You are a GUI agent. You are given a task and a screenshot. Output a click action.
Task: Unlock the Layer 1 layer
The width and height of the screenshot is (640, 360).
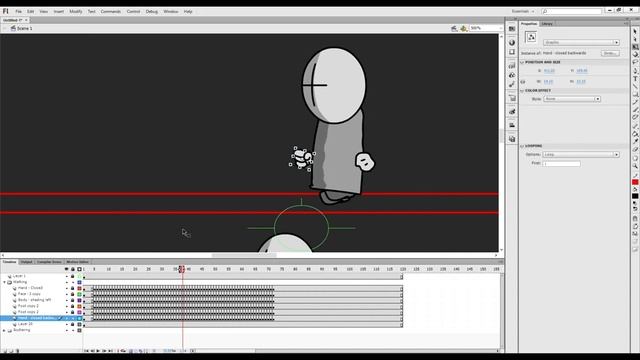(73, 276)
